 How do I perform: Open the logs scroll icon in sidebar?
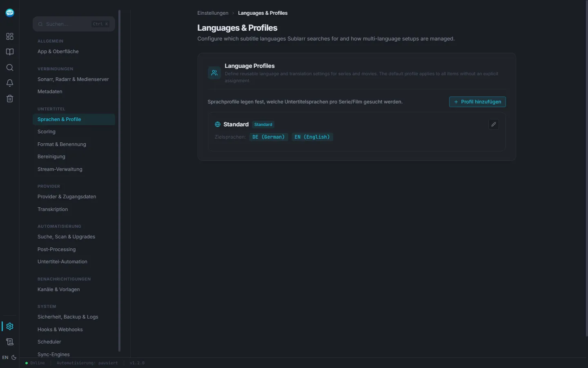[x=10, y=342]
